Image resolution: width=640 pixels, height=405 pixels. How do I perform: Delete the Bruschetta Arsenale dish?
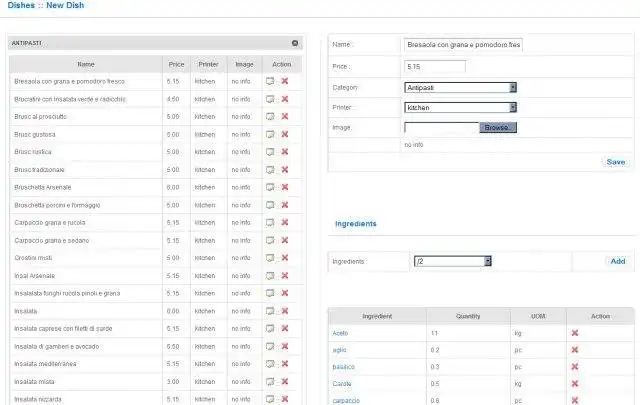click(x=285, y=187)
